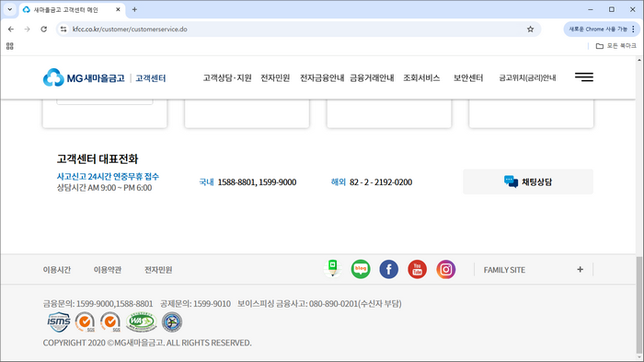The width and height of the screenshot is (644, 362).
Task: Open a new browser tab
Action: (134, 9)
